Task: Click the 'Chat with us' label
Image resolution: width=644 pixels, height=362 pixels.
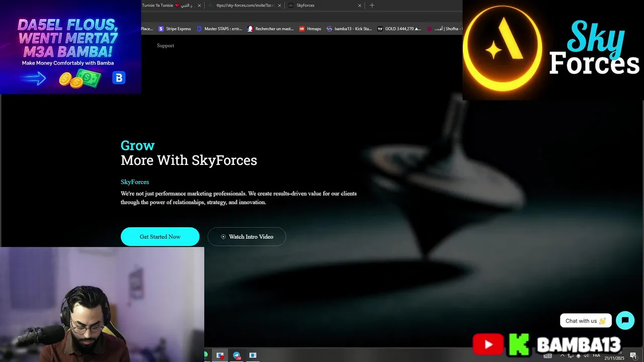Action: coord(586,321)
